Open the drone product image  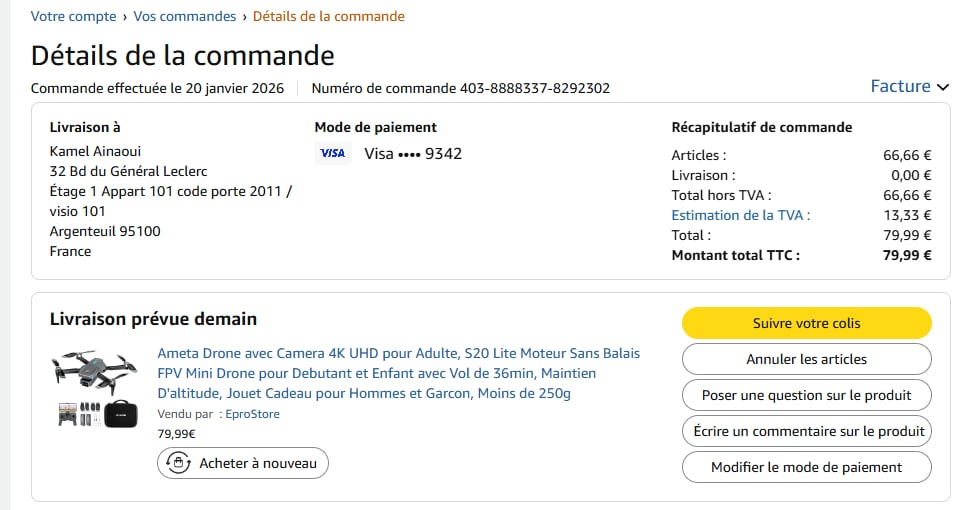click(x=96, y=371)
